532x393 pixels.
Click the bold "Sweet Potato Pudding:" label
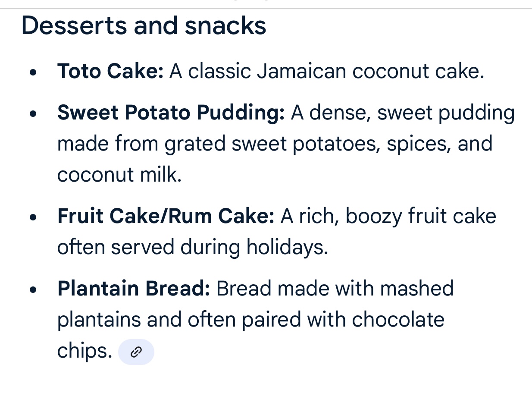click(x=171, y=113)
